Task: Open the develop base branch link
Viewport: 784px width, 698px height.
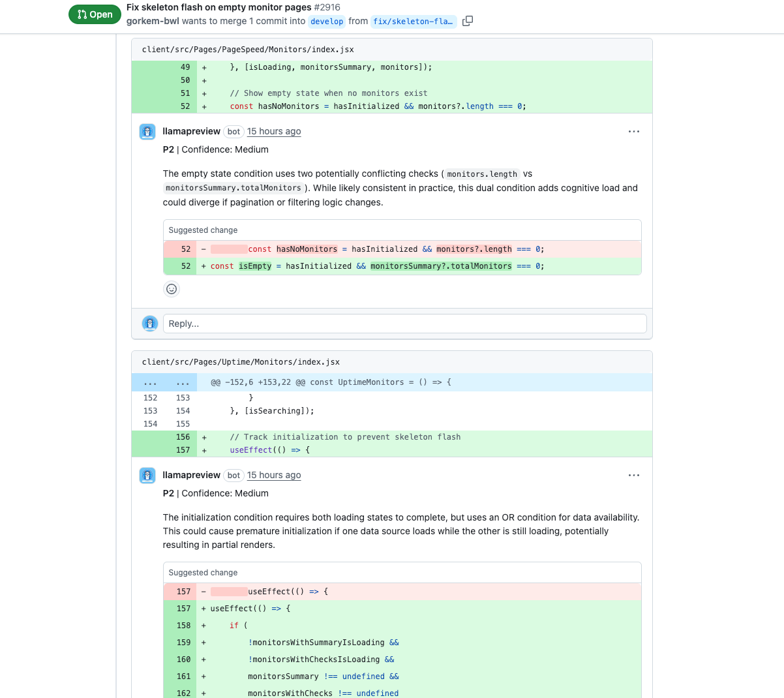Action: click(327, 22)
